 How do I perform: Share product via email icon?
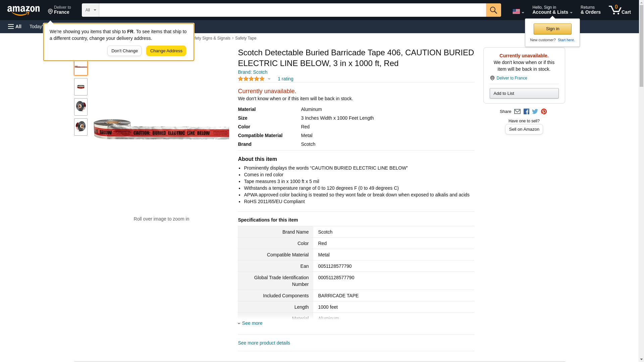point(517,112)
